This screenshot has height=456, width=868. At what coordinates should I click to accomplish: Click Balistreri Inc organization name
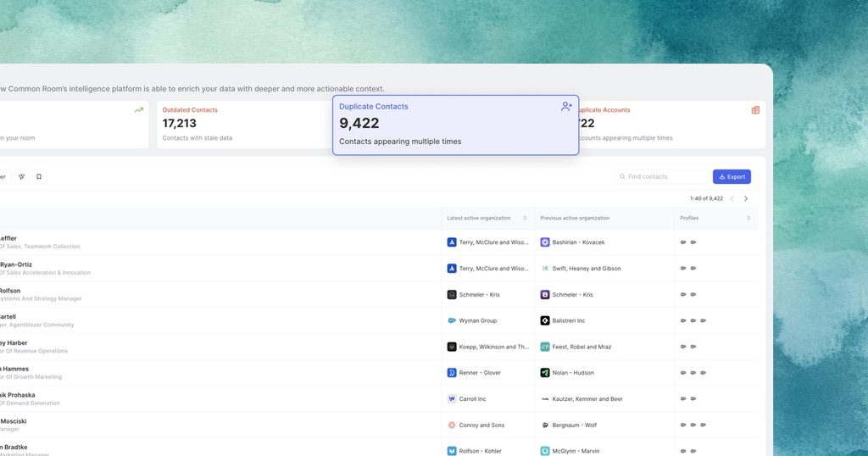tap(569, 320)
